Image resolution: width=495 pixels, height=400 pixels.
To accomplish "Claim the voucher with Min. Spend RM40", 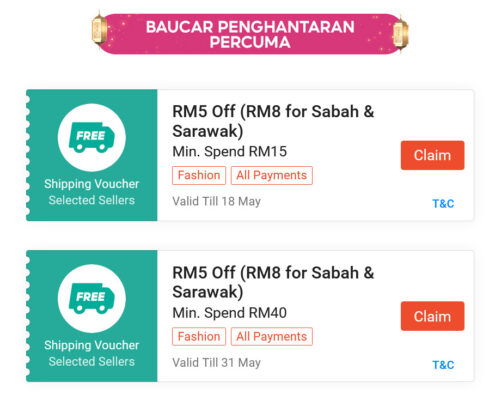I will click(432, 316).
